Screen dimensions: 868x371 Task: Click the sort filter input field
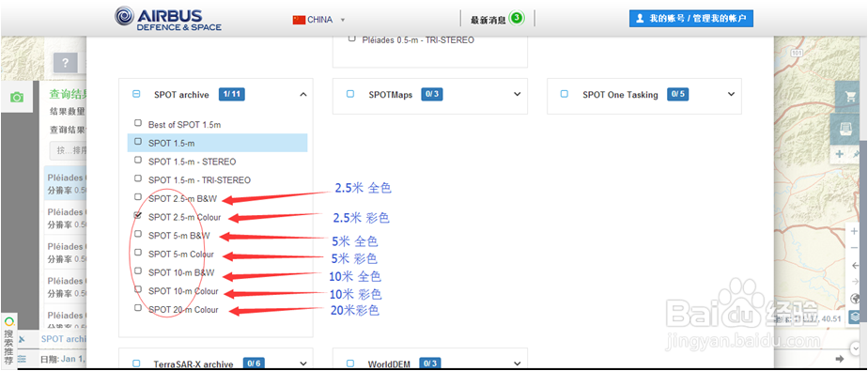(x=68, y=150)
